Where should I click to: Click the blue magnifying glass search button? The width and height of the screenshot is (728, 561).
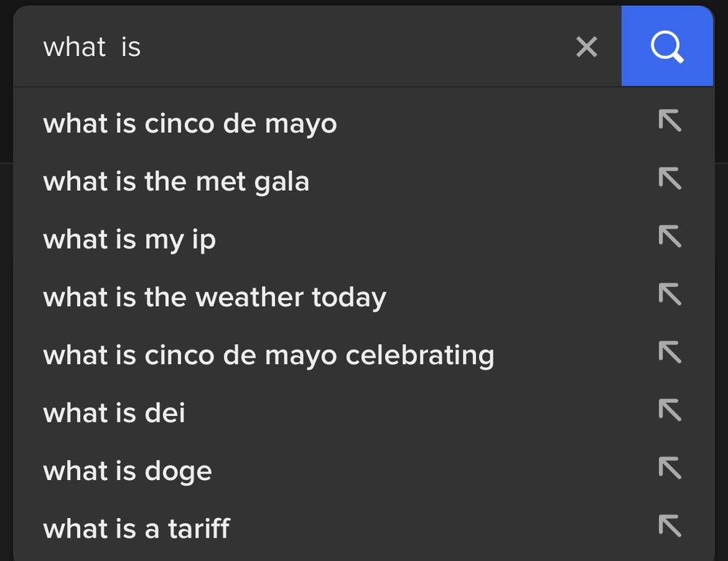point(667,46)
